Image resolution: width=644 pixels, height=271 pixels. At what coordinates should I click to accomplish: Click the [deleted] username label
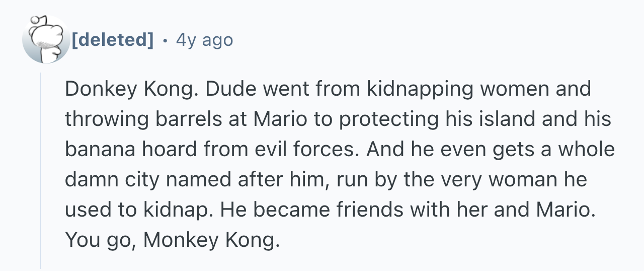(113, 39)
